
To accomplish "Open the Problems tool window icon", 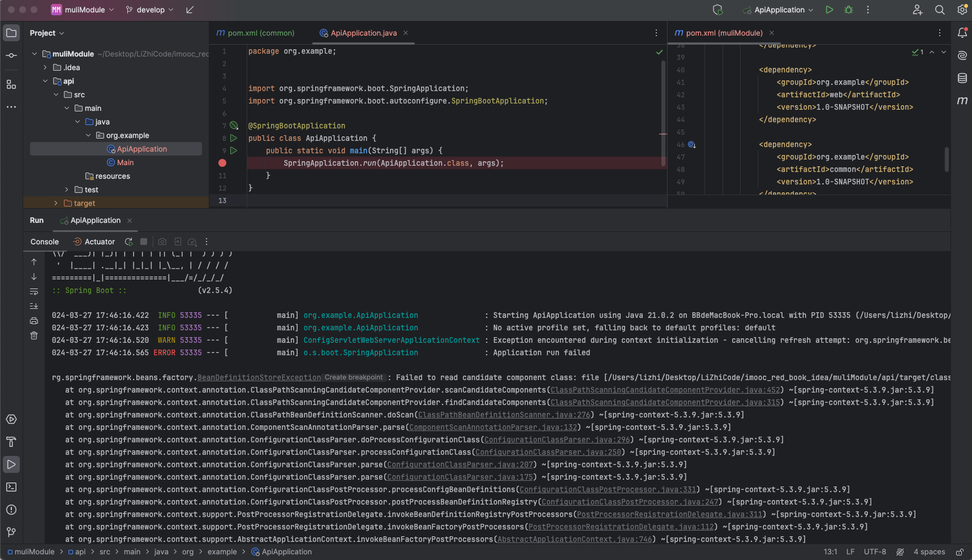I will pos(11,510).
